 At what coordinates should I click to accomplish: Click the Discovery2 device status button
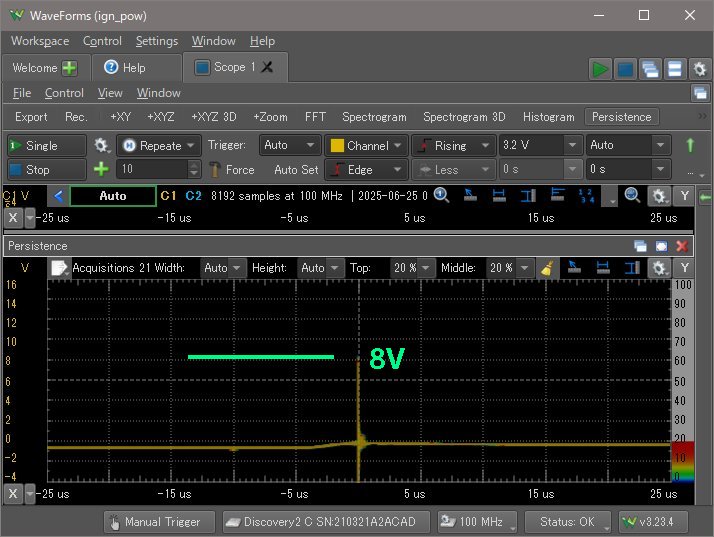pyautogui.click(x=326, y=522)
